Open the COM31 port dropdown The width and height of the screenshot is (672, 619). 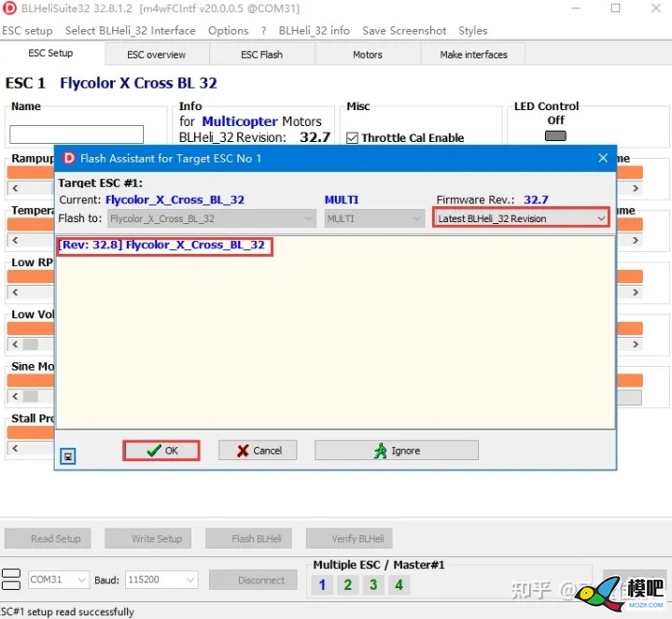coord(59,580)
